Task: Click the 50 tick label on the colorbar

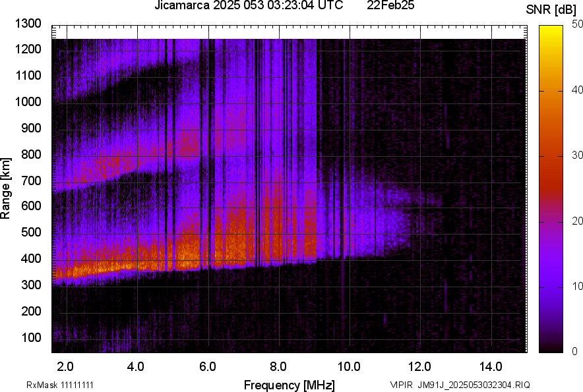Action: point(578,24)
